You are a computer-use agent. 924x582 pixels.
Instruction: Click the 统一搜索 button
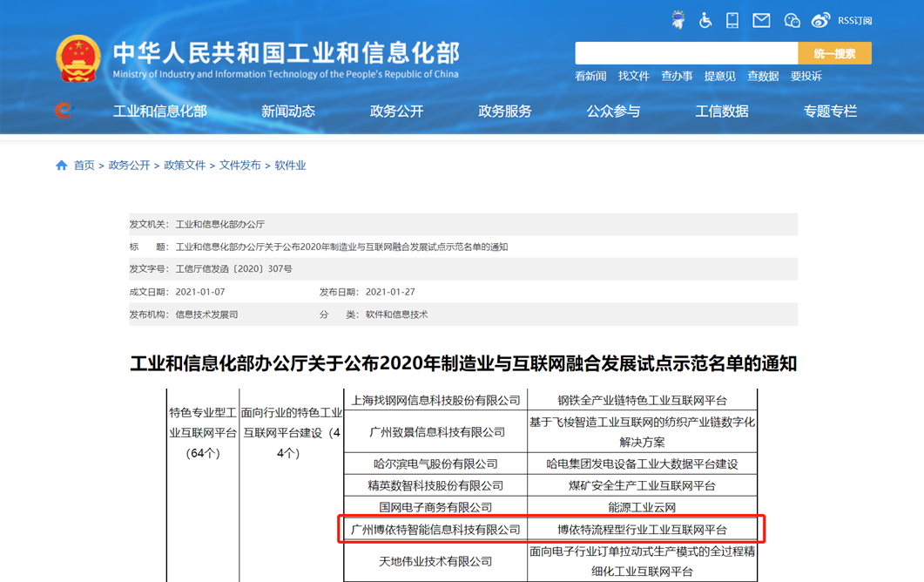click(x=834, y=53)
